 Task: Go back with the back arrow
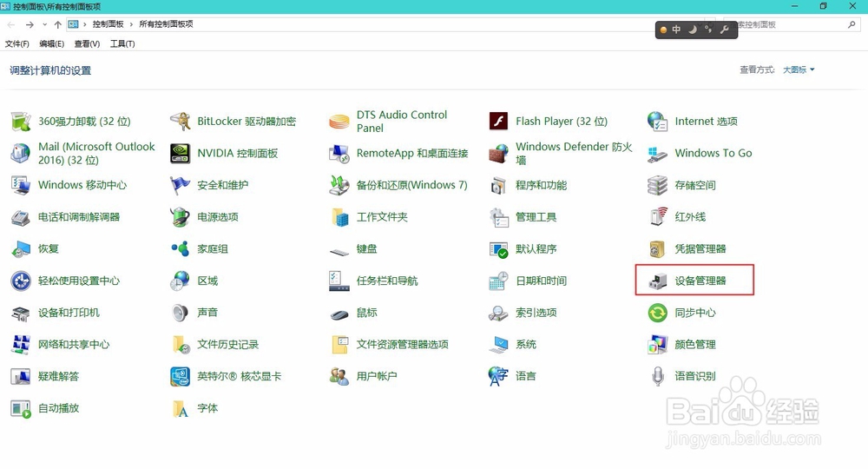point(11,24)
